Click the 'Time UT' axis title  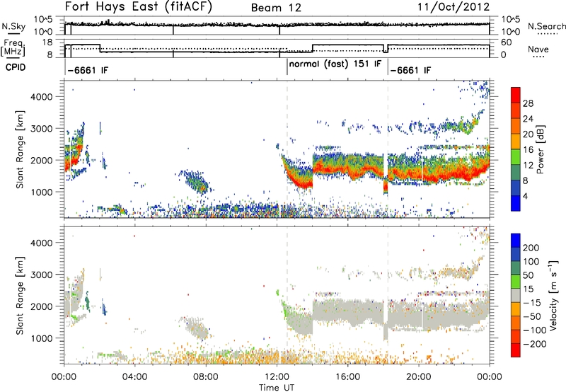[x=277, y=388]
